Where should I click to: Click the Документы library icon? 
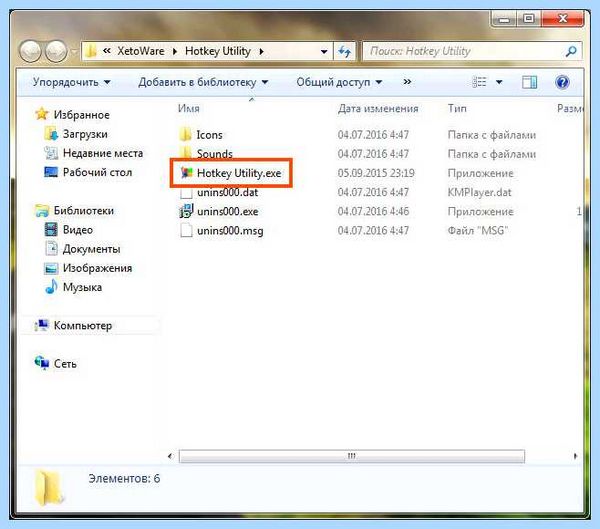click(51, 248)
